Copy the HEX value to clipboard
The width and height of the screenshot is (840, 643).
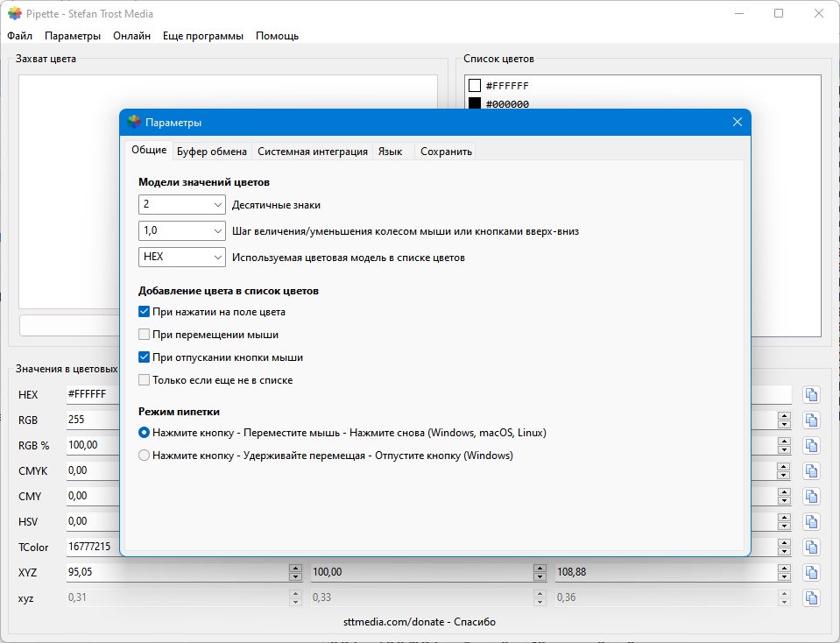pos(812,395)
